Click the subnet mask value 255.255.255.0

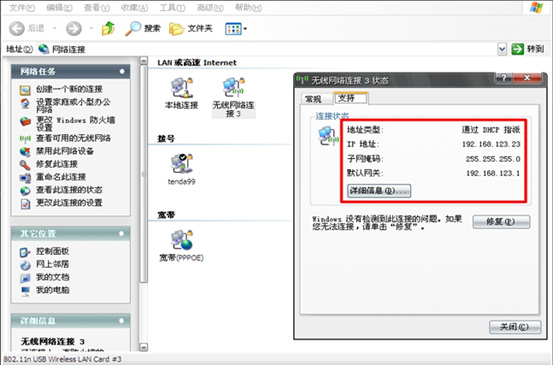pyautogui.click(x=493, y=159)
